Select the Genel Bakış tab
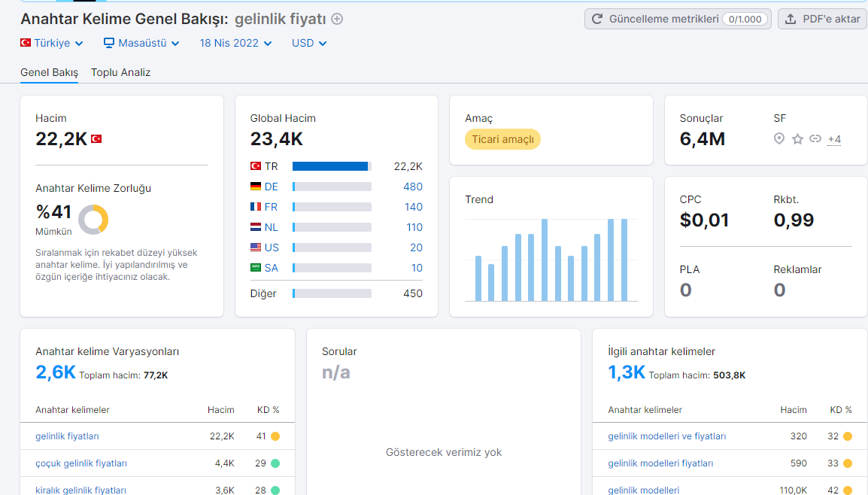This screenshot has width=868, height=495. pos(50,72)
